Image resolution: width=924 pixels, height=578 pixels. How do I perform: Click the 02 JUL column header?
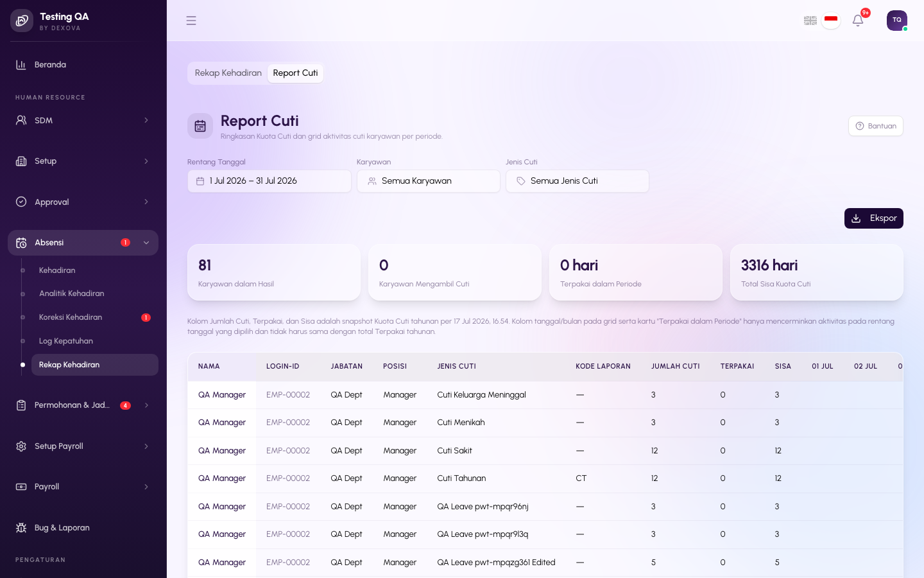tap(866, 367)
